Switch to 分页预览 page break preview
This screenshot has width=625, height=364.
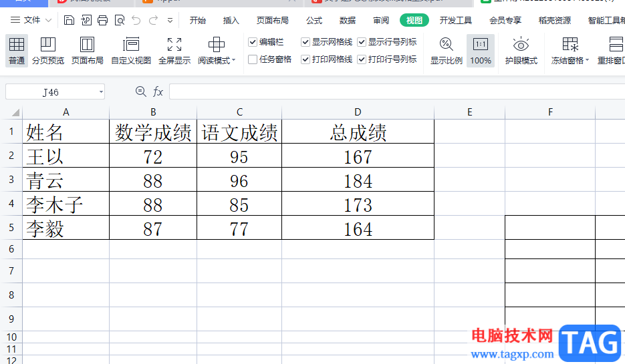[x=48, y=51]
